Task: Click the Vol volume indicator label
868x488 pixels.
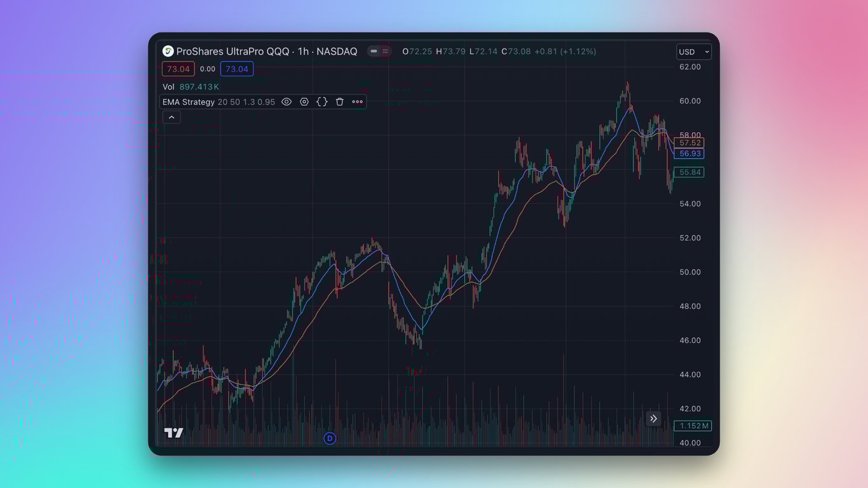Action: pyautogui.click(x=168, y=86)
